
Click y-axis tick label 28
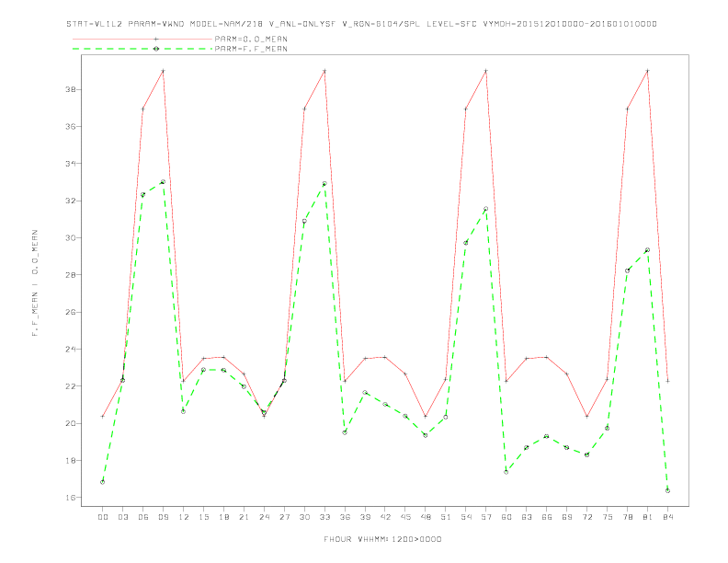coord(71,274)
